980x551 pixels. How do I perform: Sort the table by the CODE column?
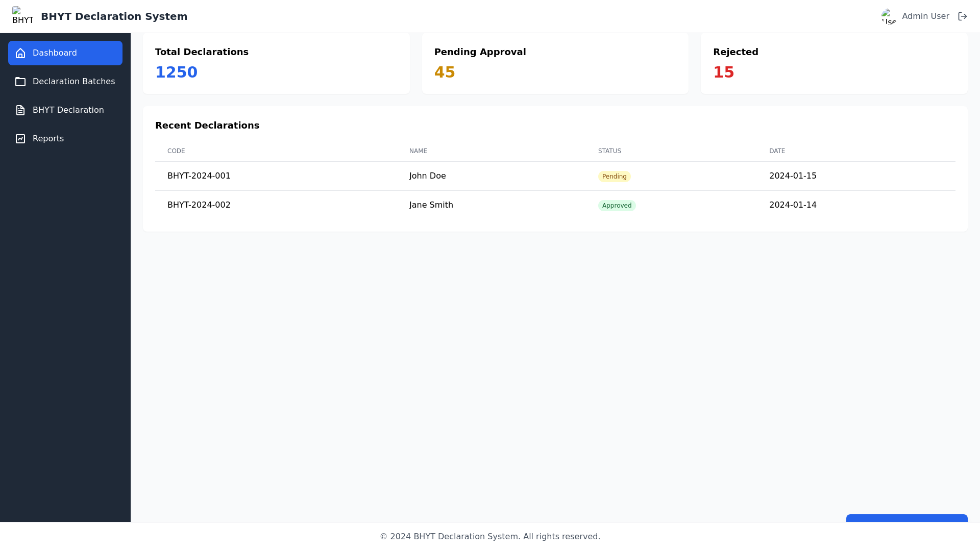pos(176,151)
